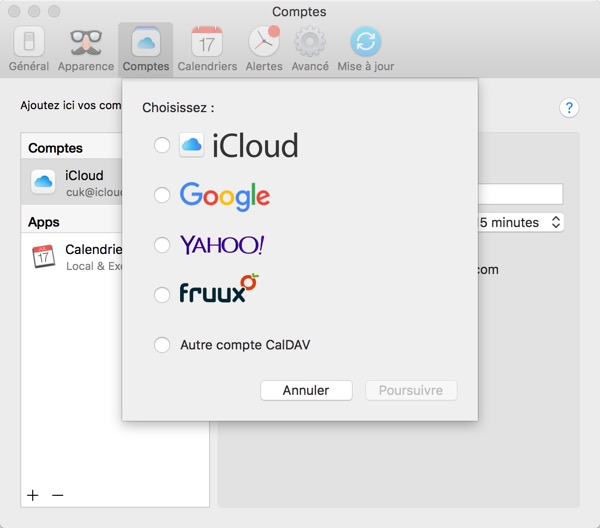This screenshot has height=528, width=600.
Task: Click the text field behind the sheet
Action: [x=520, y=194]
